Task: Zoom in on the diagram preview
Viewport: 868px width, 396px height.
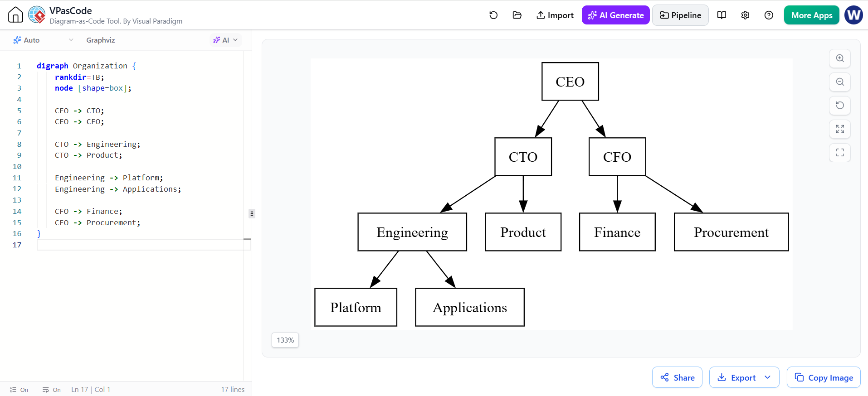Action: [x=840, y=58]
